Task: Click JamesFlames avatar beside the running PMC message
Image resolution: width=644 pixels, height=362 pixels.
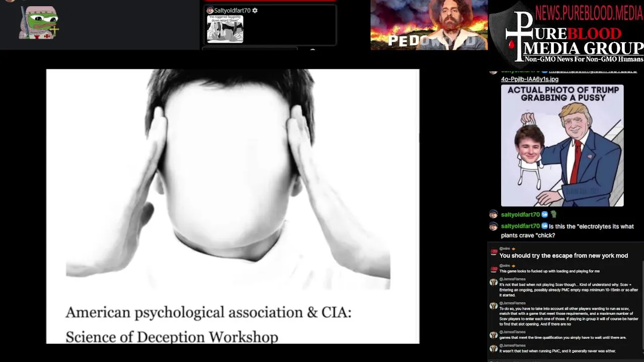Action: click(494, 348)
